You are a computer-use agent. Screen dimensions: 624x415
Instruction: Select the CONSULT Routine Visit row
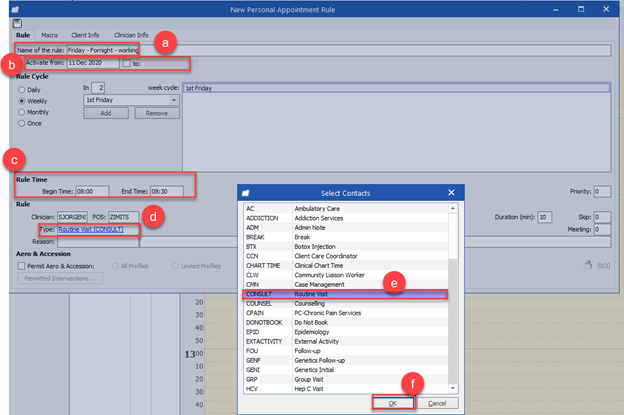coord(345,294)
